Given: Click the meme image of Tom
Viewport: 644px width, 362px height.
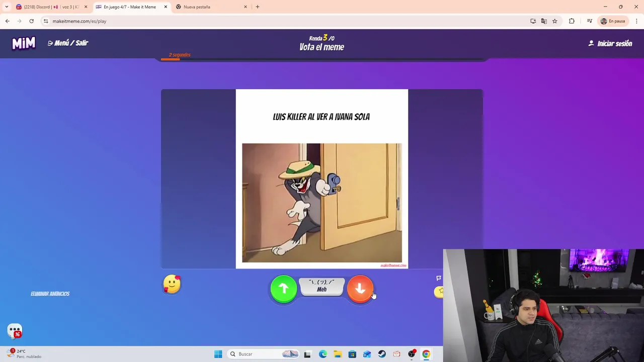Looking at the screenshot, I should pos(322,203).
